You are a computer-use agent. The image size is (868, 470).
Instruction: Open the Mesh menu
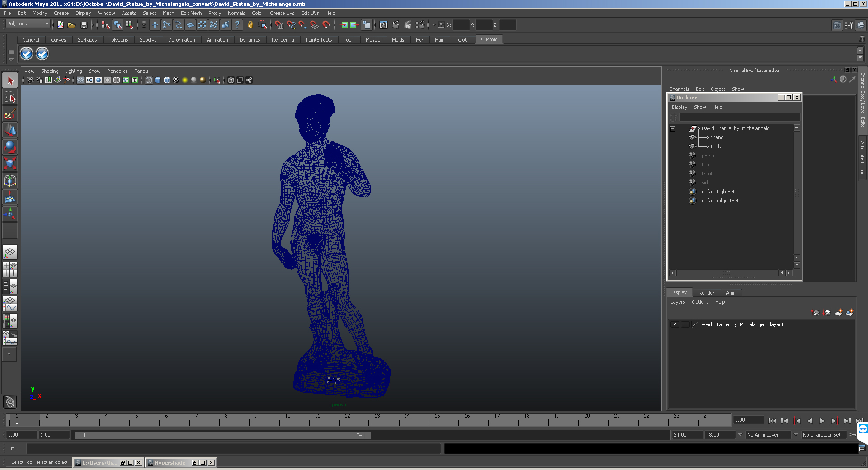pos(169,13)
